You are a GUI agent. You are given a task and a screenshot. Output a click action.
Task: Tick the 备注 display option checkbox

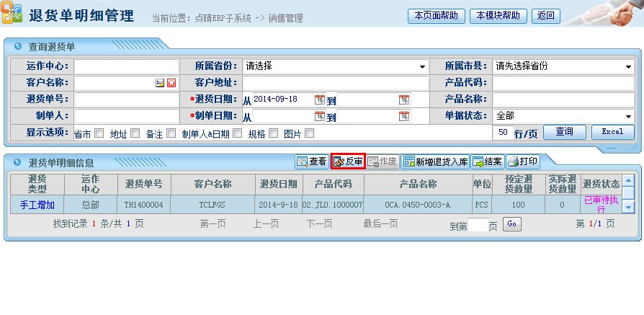(171, 133)
